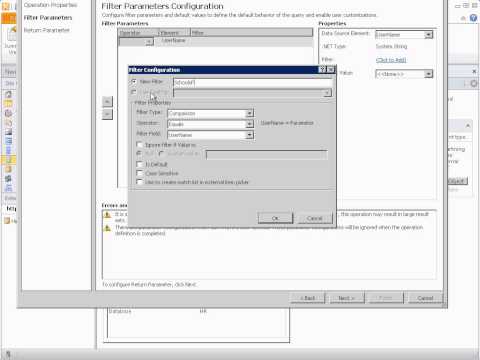Open the Default Value None dropdown
Viewport: 480px width, 360px height.
tap(428, 74)
